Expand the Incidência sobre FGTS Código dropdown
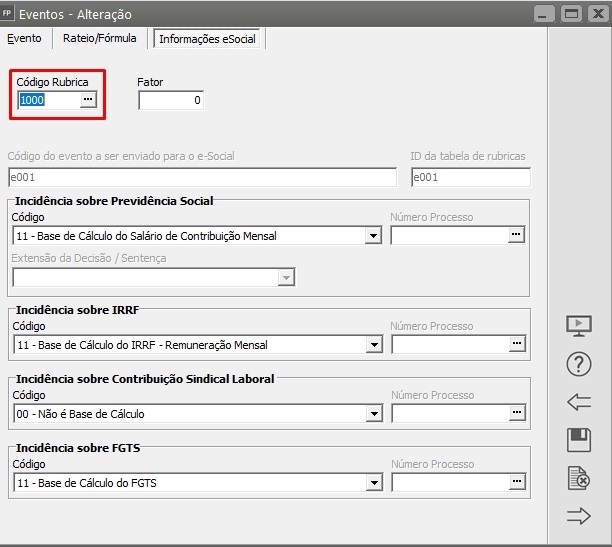The image size is (612, 547). point(374,483)
